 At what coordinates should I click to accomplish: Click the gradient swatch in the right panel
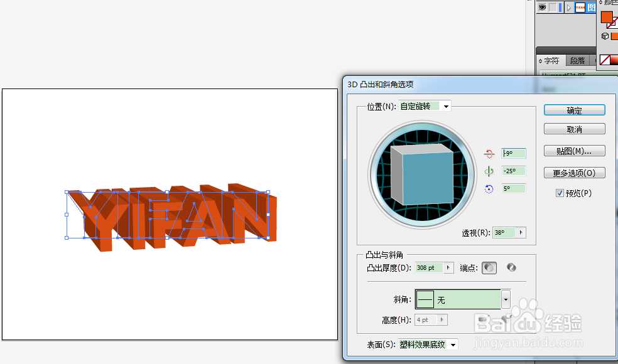[x=615, y=60]
